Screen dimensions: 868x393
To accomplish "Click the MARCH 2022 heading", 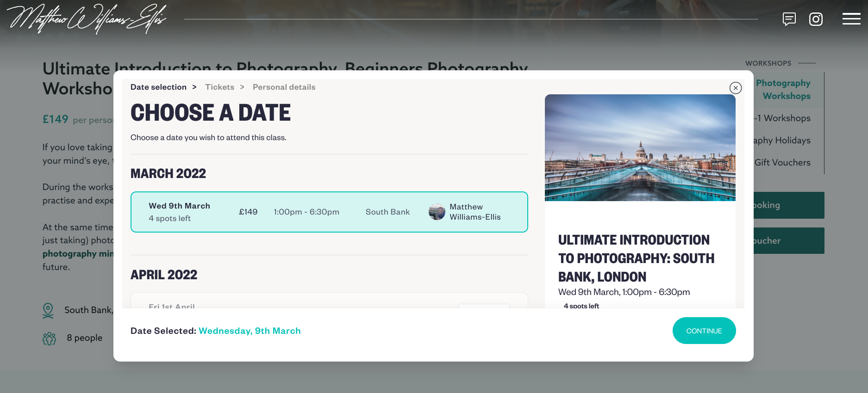I will pos(168,173).
